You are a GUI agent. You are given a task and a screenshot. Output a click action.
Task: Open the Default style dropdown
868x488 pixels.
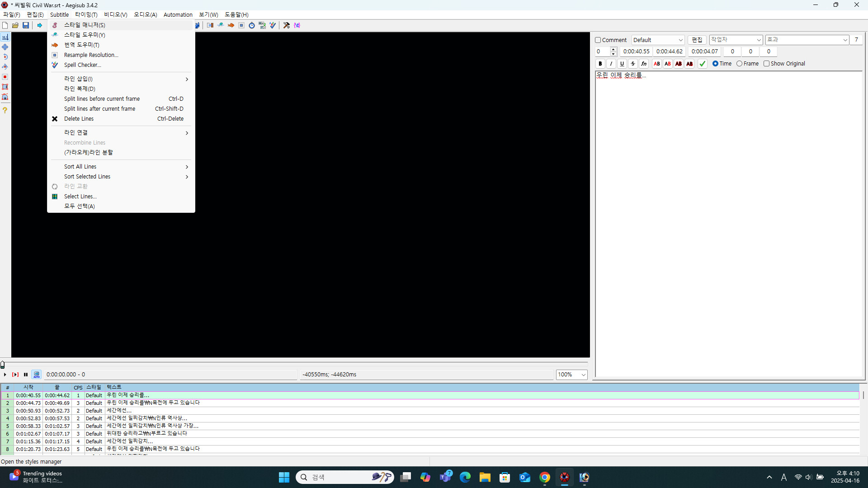coord(658,40)
